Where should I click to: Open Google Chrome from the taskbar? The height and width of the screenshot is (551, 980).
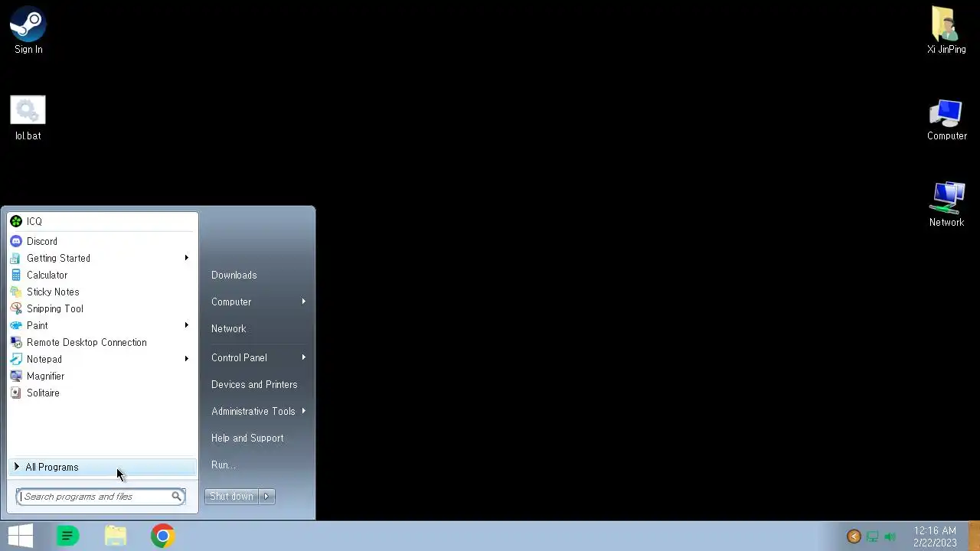pyautogui.click(x=162, y=536)
